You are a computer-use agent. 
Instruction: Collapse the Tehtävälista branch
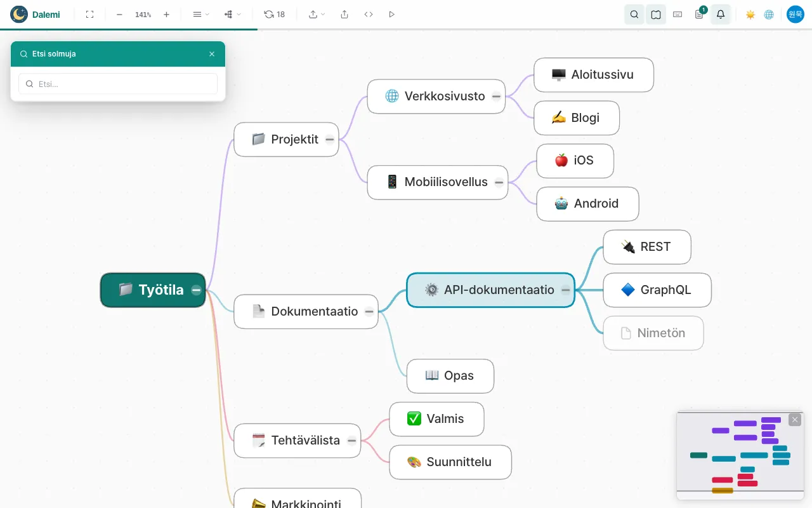[351, 441]
